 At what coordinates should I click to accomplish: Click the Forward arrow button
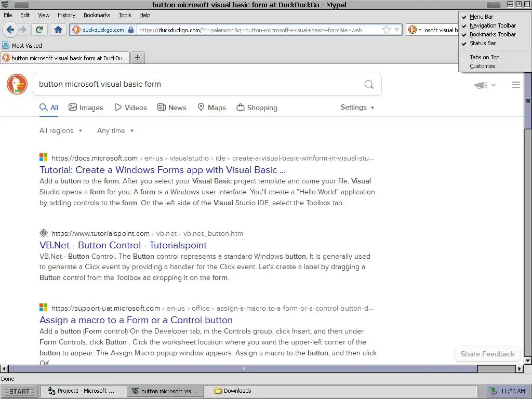coord(23,30)
